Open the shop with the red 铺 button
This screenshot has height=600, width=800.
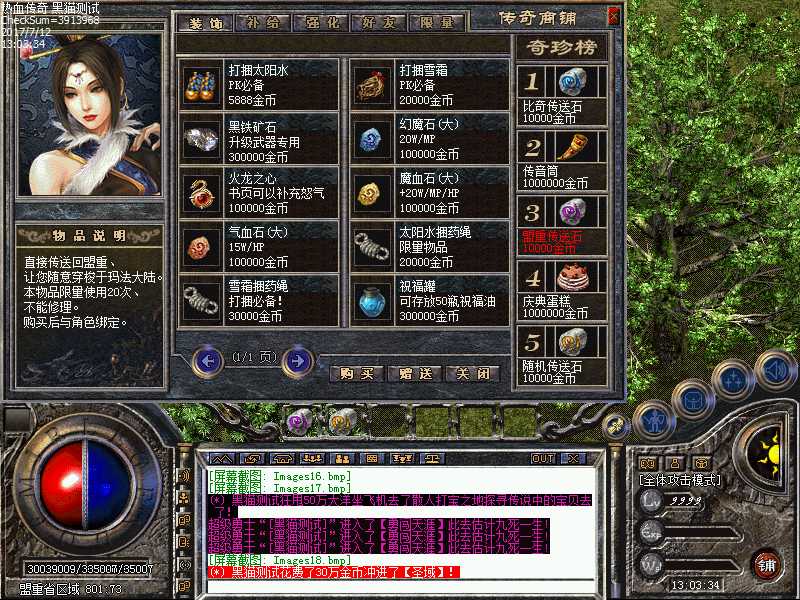point(766,565)
